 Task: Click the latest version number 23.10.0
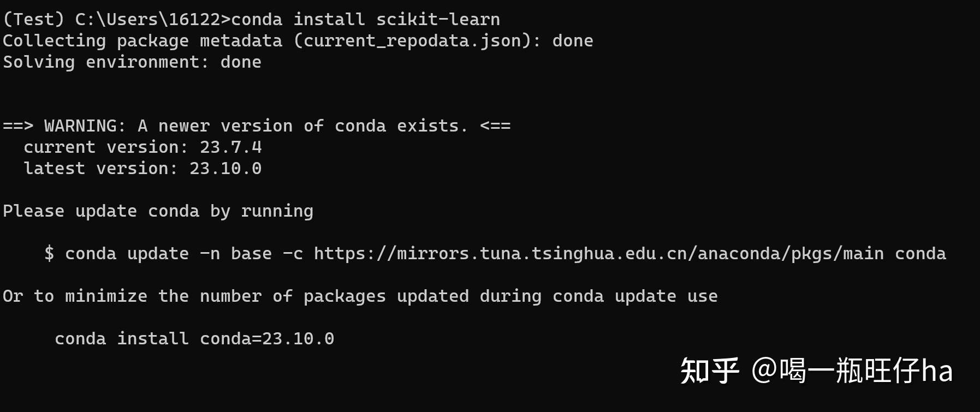tap(225, 169)
